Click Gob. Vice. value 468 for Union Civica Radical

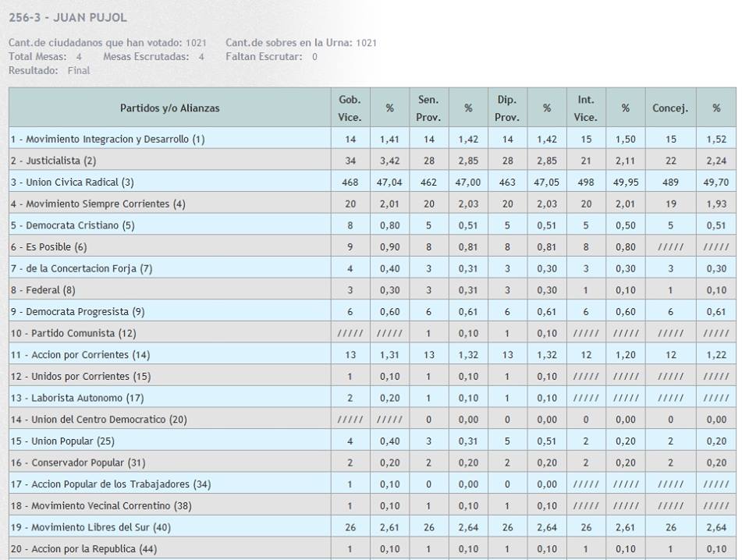[x=350, y=183]
